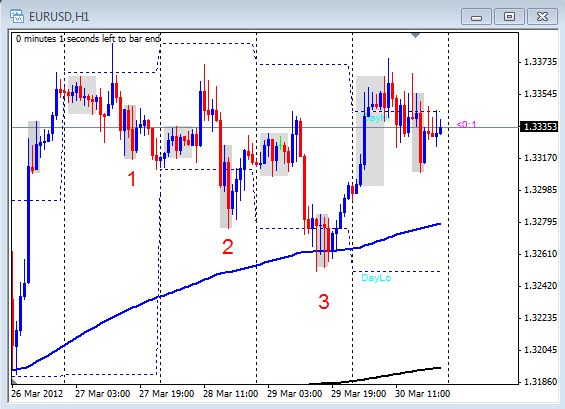Click the 27 Mar 03:00 time label

point(103,394)
